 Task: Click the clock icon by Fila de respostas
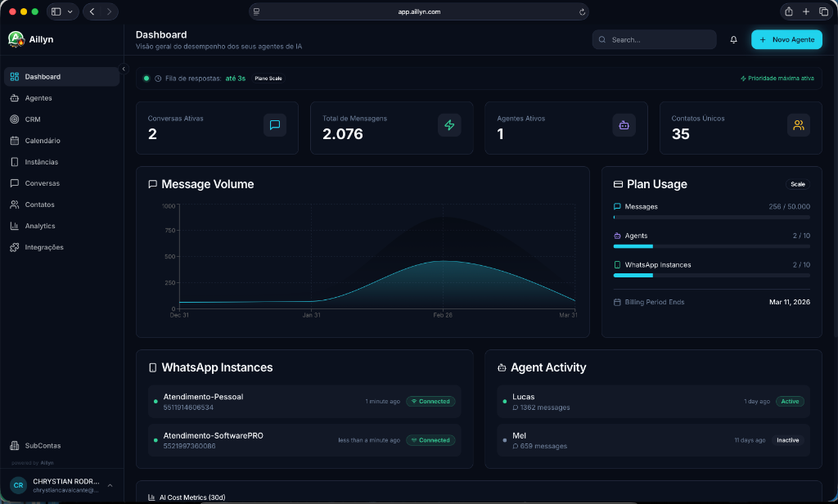[x=158, y=79]
